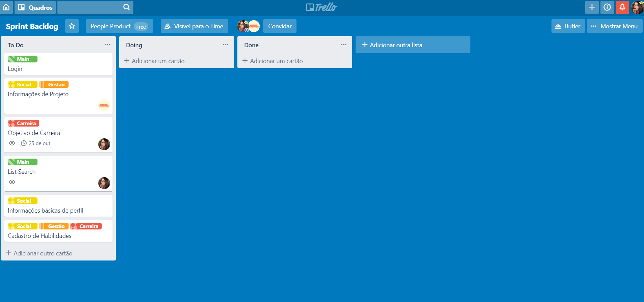Star the Sprint Backlog board
The height and width of the screenshot is (302, 644).
click(x=72, y=26)
